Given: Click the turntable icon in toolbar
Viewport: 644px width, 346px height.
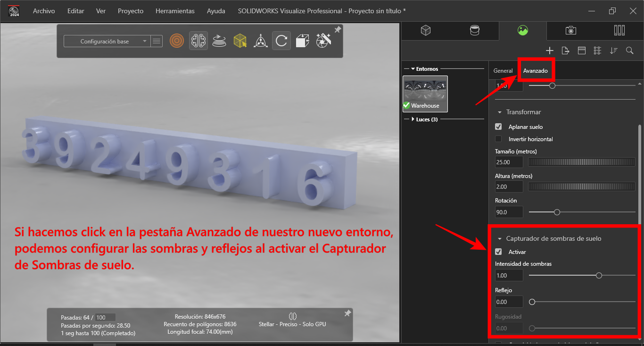Looking at the screenshot, I should pos(218,41).
